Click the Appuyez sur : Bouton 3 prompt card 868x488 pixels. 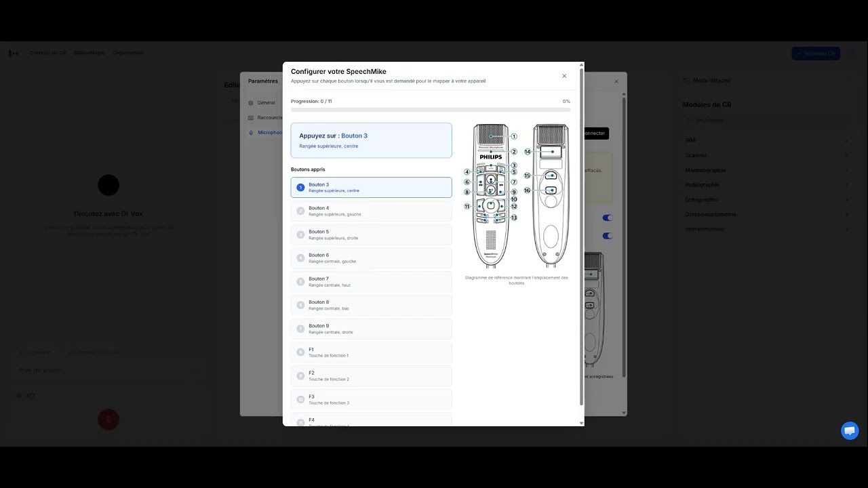[371, 140]
